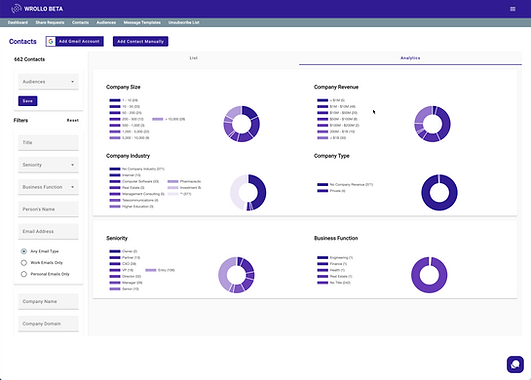This screenshot has width=531, height=380.
Task: Toggle 'No Company Industry' legend entry
Action: [137, 169]
